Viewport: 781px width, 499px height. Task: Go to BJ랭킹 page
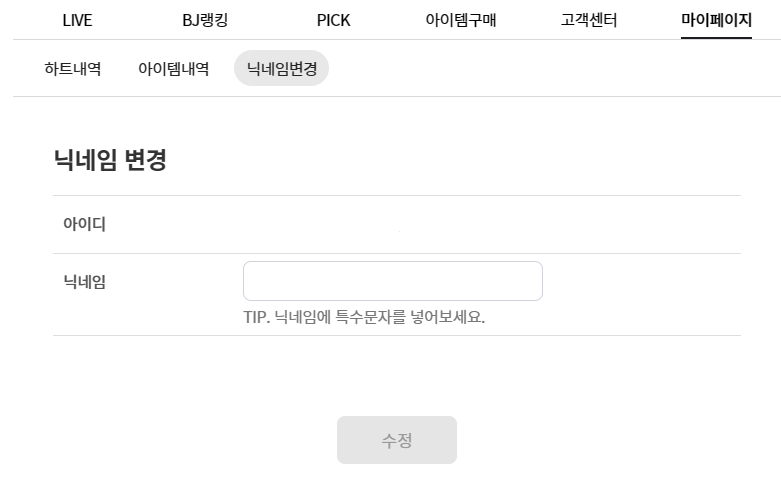point(205,20)
